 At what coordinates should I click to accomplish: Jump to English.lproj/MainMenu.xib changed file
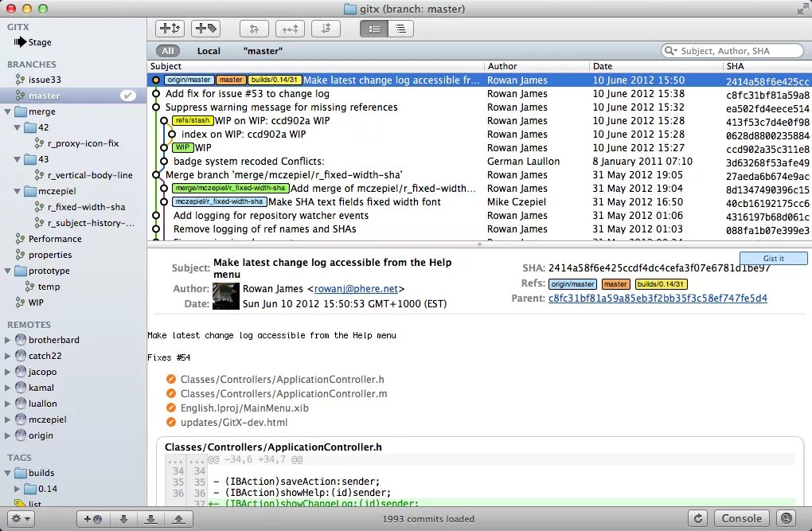[x=244, y=408]
